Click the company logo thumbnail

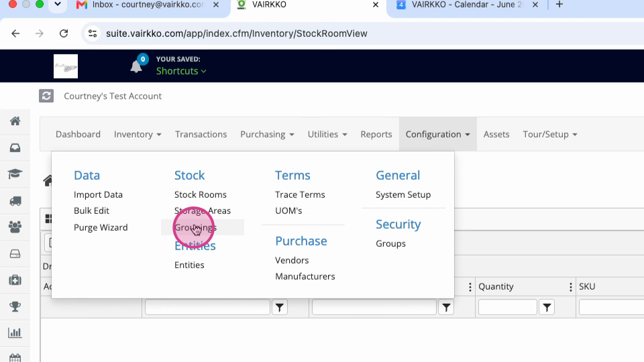[66, 66]
